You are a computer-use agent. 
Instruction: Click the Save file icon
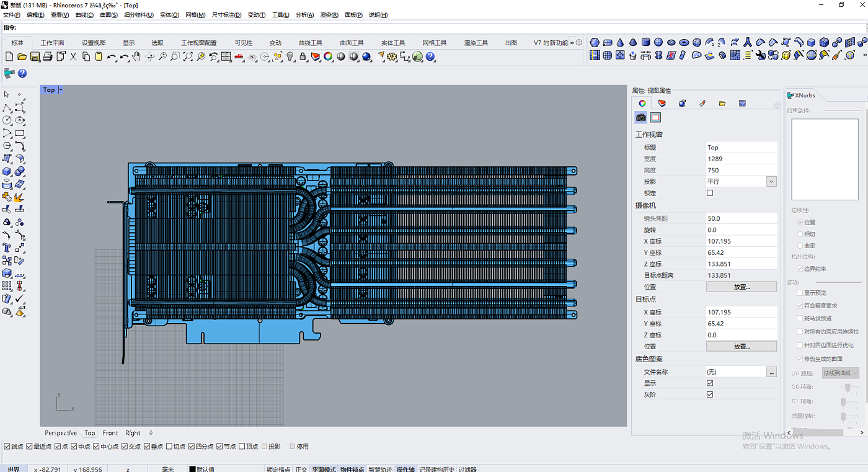(35, 56)
